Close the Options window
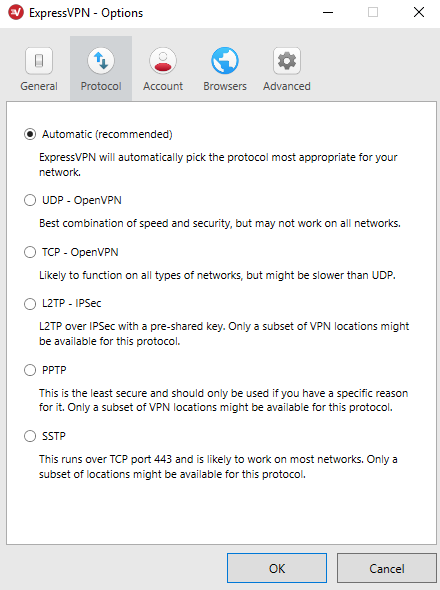The width and height of the screenshot is (440, 590). (x=419, y=12)
